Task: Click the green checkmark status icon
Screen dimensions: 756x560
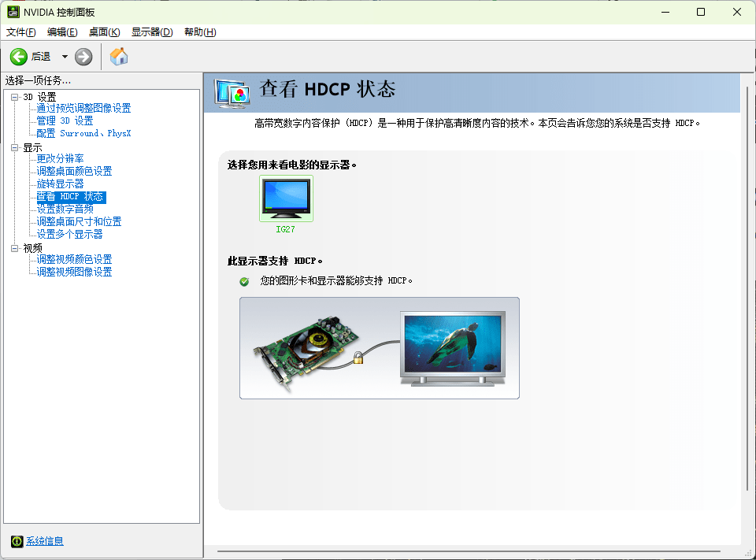Action: pos(244,282)
